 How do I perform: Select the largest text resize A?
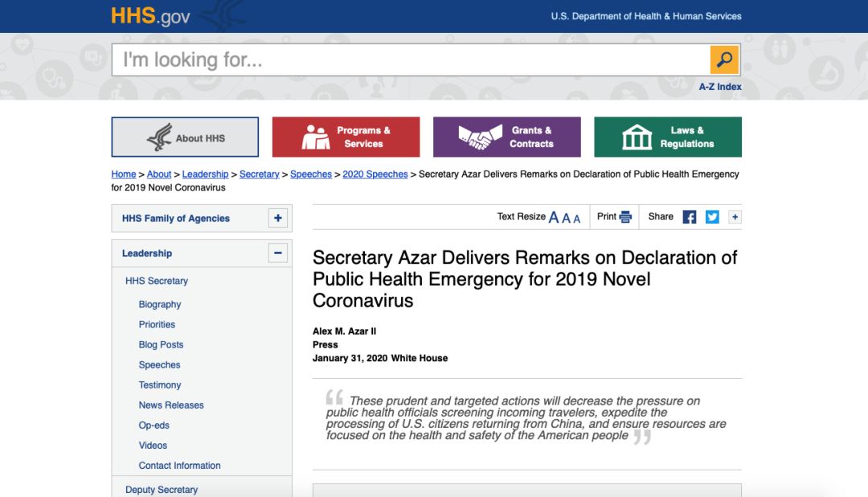click(x=554, y=218)
